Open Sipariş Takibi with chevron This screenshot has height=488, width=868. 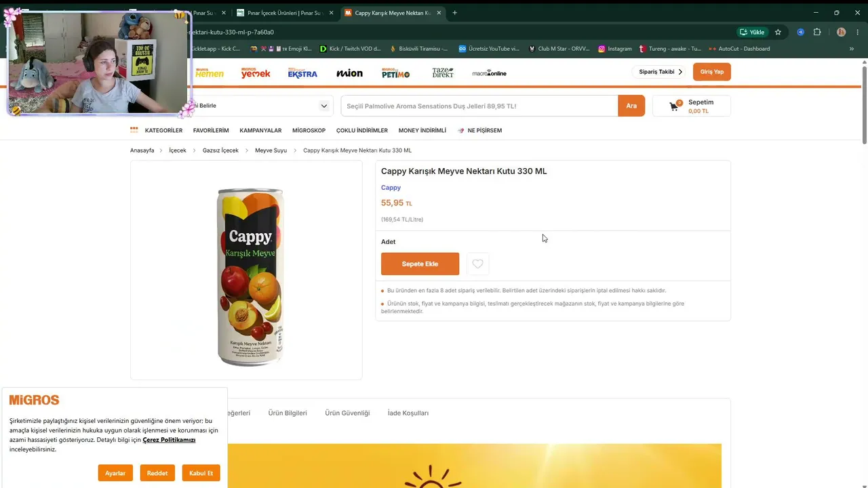point(660,72)
